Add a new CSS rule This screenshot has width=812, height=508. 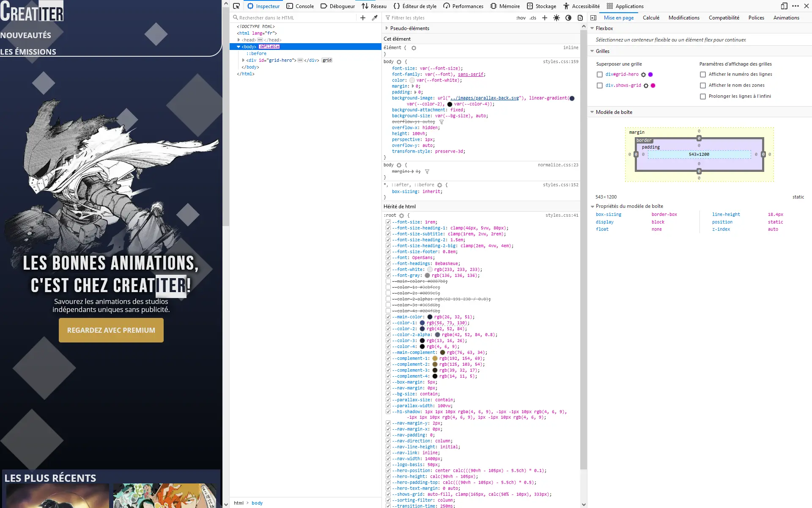point(545,18)
